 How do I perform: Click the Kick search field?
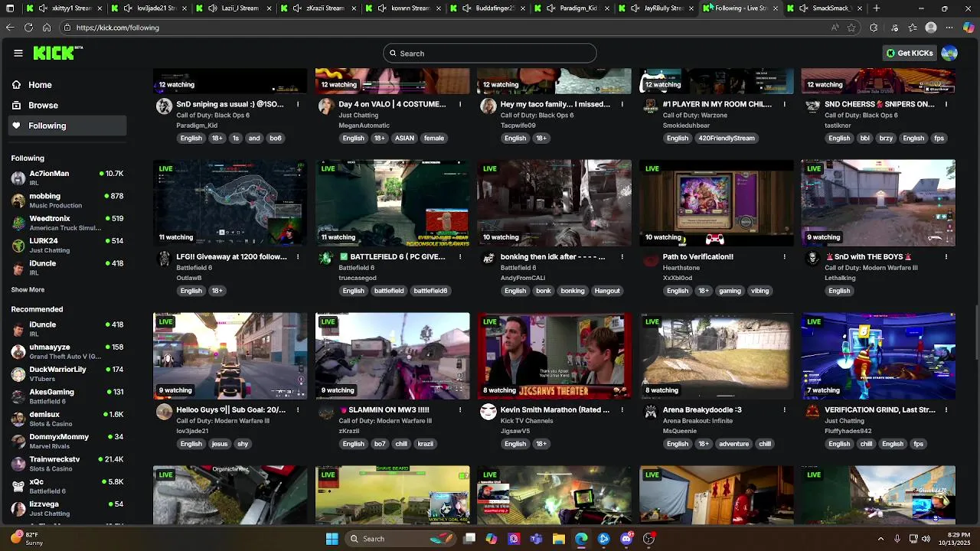[x=490, y=54]
